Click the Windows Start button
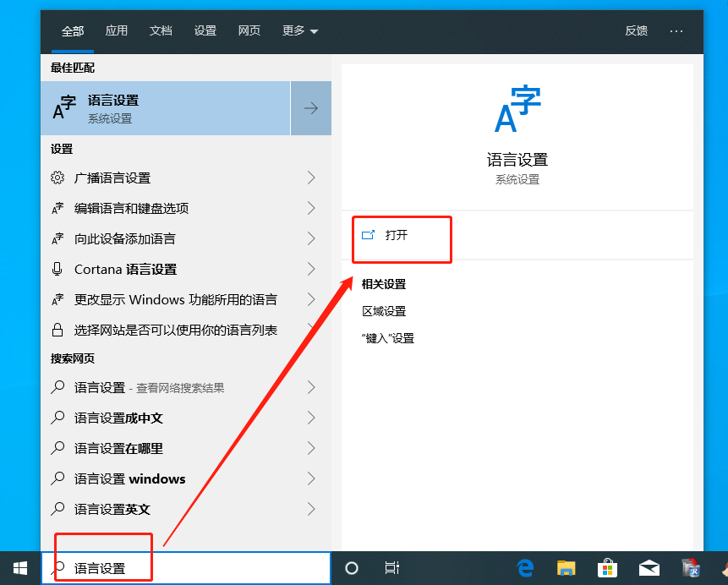 tap(19, 568)
